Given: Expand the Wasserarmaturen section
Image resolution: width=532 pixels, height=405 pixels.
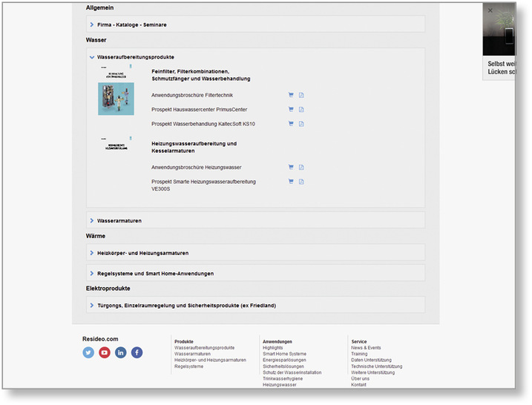Looking at the screenshot, I should (x=119, y=220).
